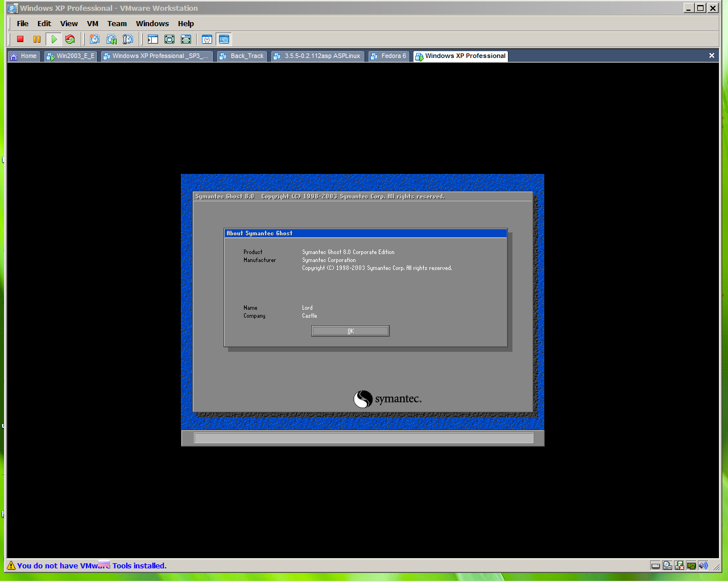Select the active Windows XP Professional tab

tap(461, 56)
